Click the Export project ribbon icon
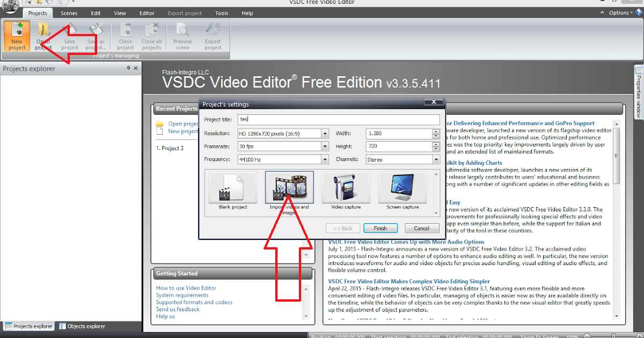 click(x=213, y=36)
